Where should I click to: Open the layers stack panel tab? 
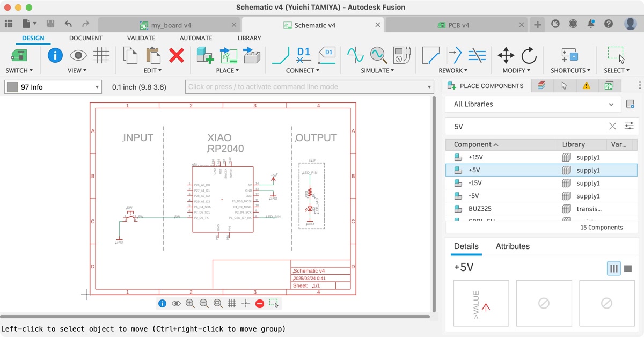click(x=541, y=86)
